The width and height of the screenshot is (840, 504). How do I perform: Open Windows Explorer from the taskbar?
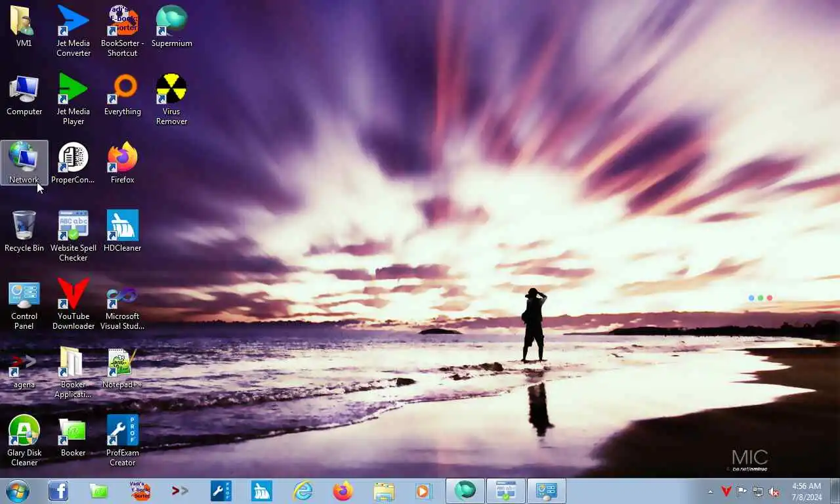[x=384, y=491]
